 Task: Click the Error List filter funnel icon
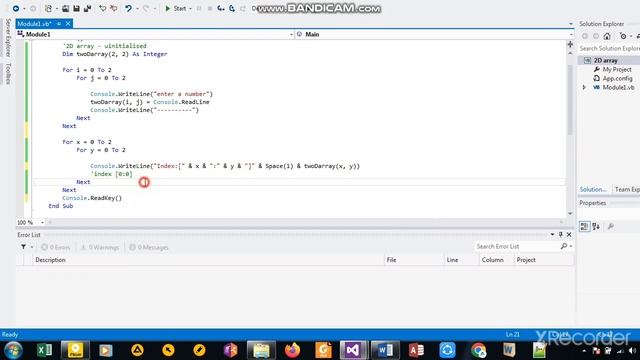coord(23,247)
